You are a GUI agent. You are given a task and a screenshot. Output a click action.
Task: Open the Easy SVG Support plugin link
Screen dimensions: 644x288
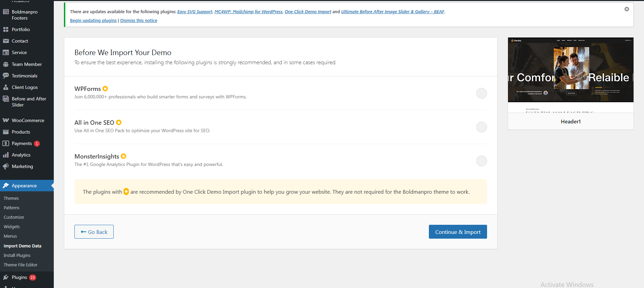point(195,11)
